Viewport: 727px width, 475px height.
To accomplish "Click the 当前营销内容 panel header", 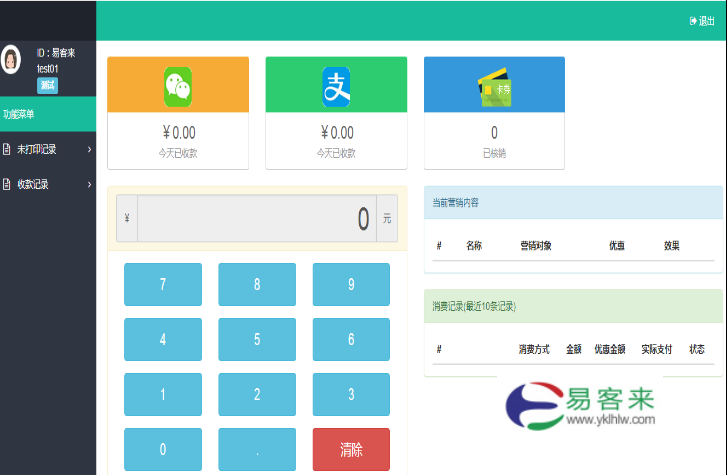I will [574, 203].
